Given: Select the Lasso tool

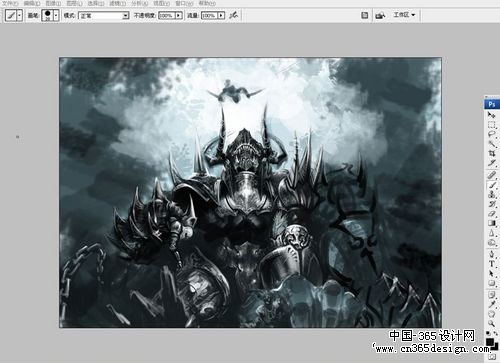Looking at the screenshot, I should [x=492, y=134].
